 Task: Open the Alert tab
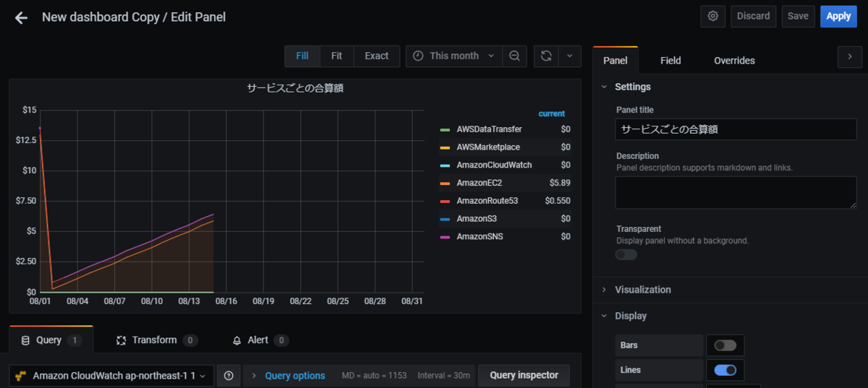260,340
